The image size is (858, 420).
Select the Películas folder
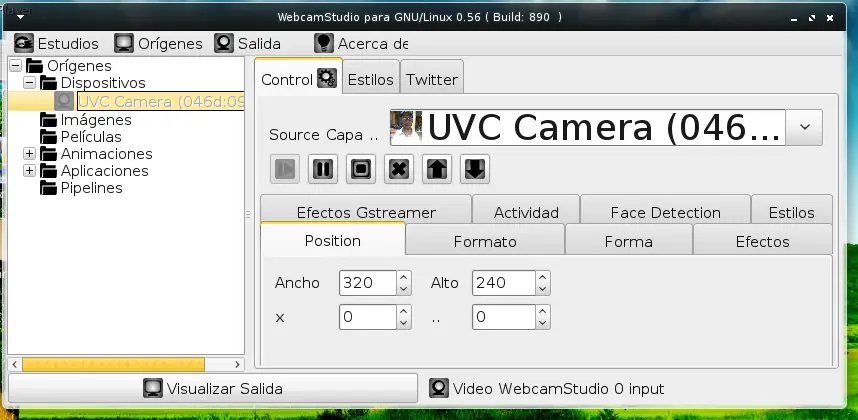(91, 137)
